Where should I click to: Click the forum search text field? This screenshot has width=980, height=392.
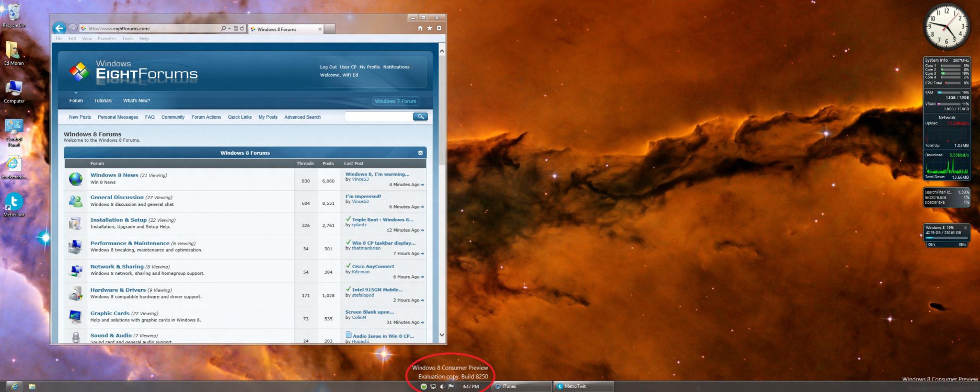(378, 117)
